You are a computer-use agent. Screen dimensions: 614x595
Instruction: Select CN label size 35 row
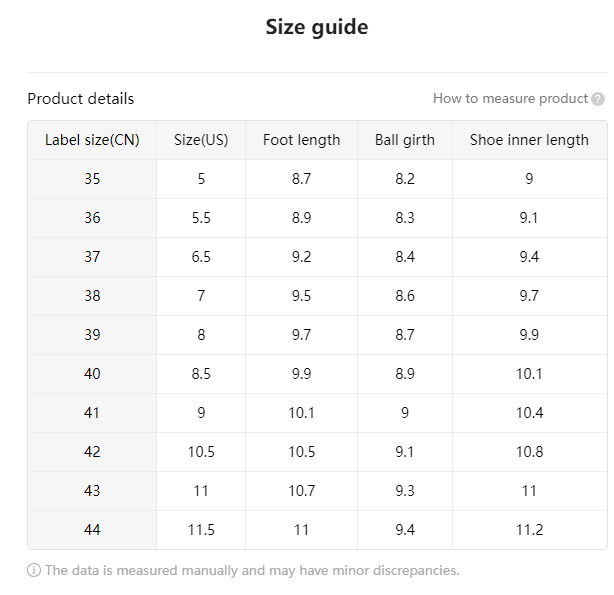[317, 179]
